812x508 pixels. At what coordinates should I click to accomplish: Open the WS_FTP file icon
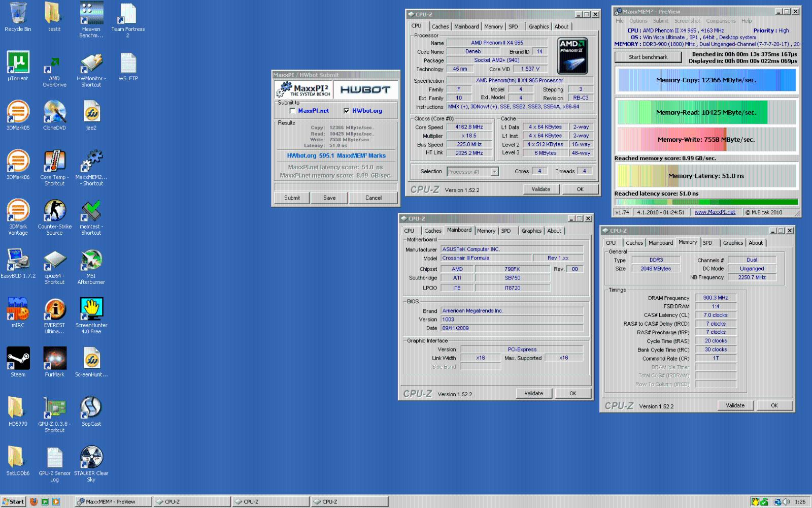[x=128, y=63]
